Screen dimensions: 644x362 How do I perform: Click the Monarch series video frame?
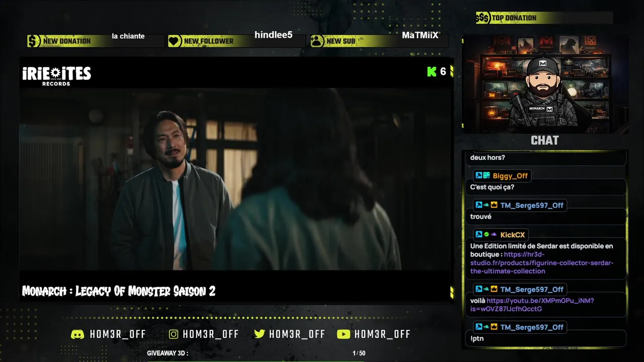pyautogui.click(x=235, y=179)
